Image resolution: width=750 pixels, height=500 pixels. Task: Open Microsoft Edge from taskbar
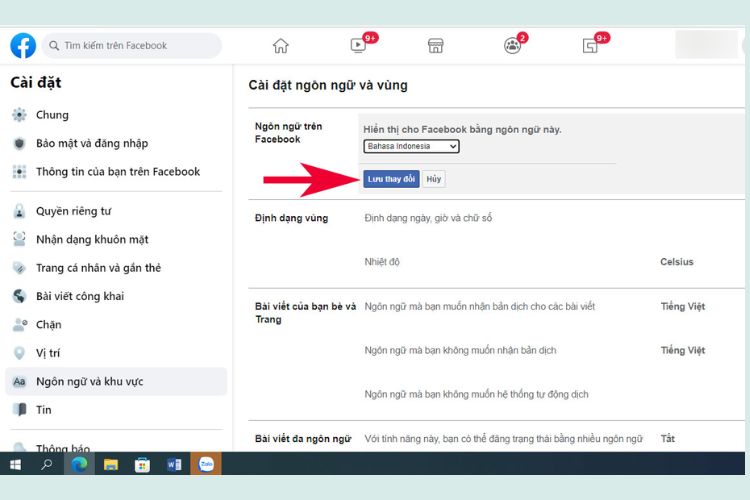(x=79, y=464)
